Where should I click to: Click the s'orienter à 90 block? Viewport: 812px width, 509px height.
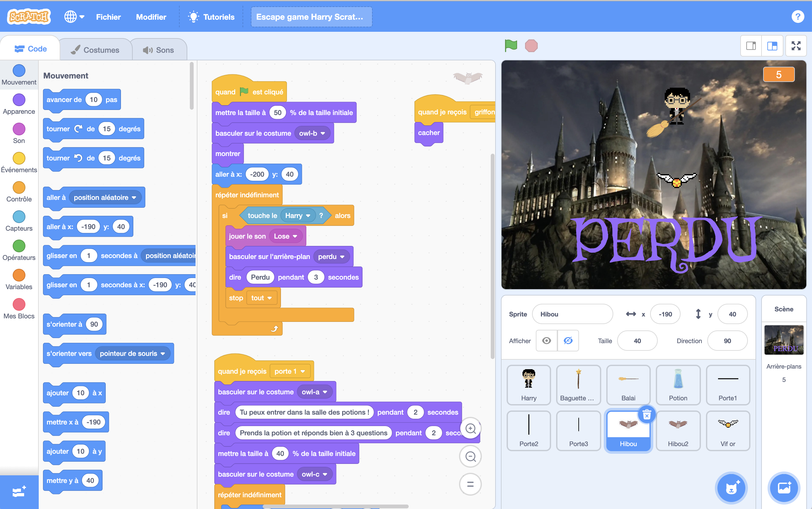click(x=75, y=324)
